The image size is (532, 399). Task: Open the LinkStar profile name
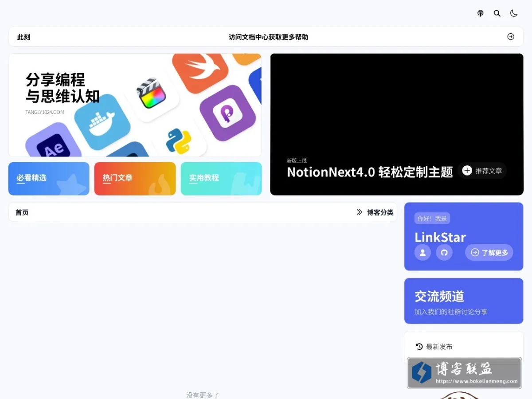440,237
